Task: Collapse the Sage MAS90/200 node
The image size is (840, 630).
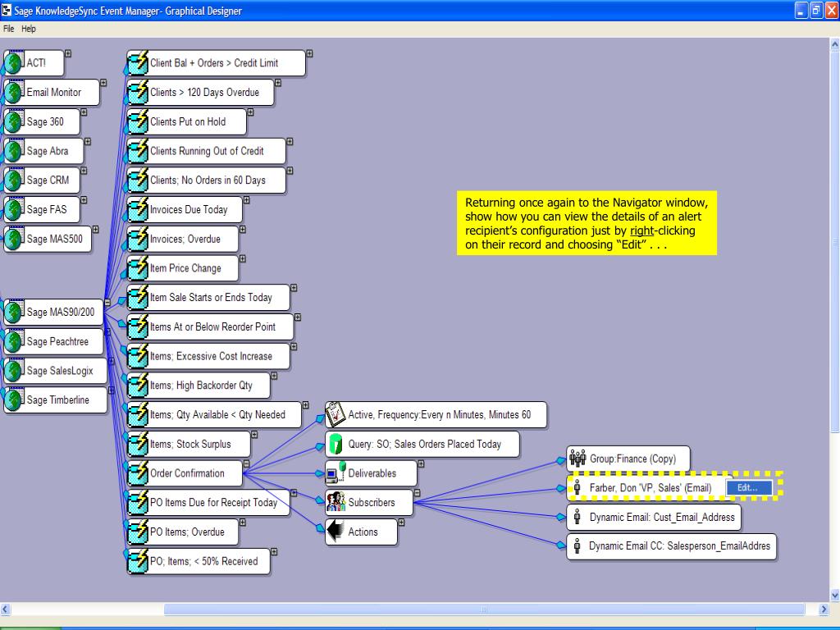Action: [x=107, y=303]
